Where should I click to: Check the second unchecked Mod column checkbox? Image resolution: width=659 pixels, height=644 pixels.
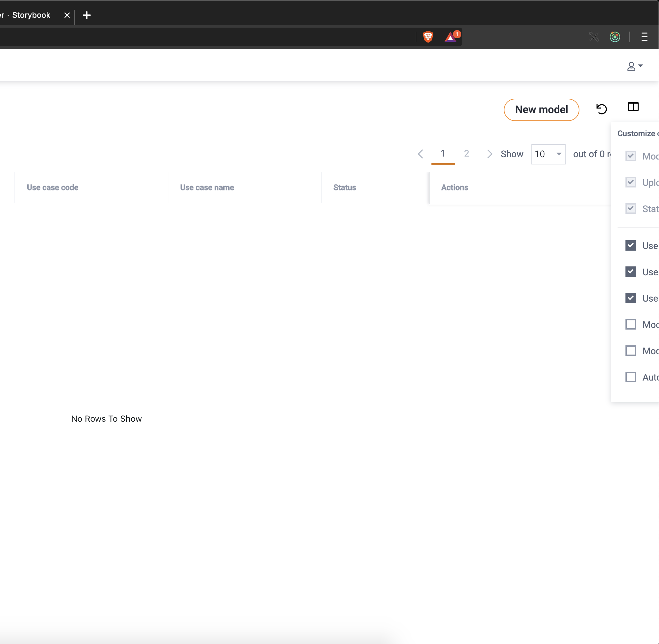[x=631, y=351]
